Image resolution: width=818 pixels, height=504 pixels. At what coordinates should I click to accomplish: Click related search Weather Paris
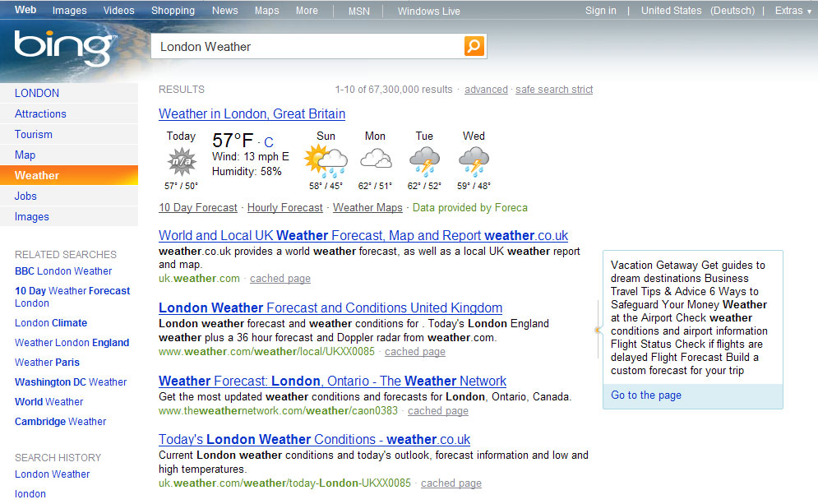[x=47, y=362]
